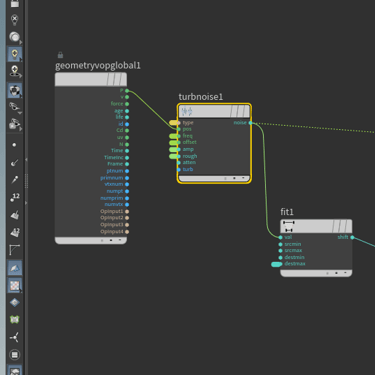Click the v output port on geometryvopglobal1

pos(127,97)
